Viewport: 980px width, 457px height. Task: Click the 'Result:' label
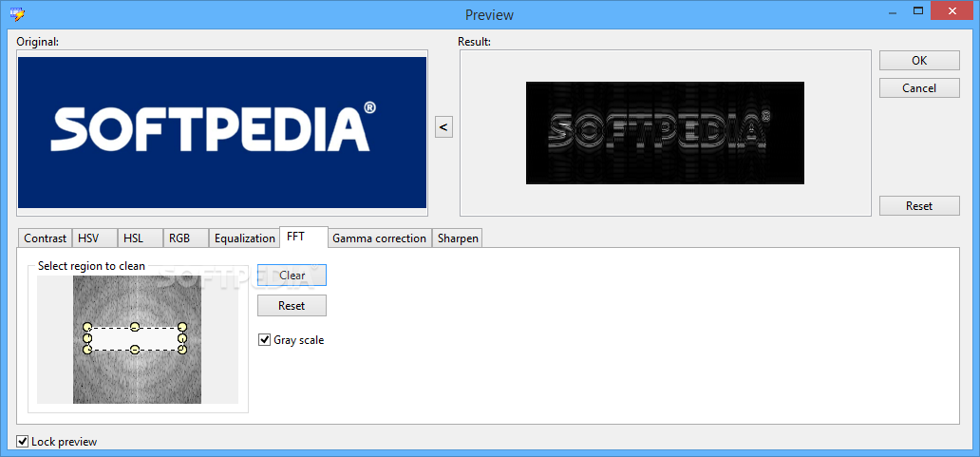coord(475,42)
